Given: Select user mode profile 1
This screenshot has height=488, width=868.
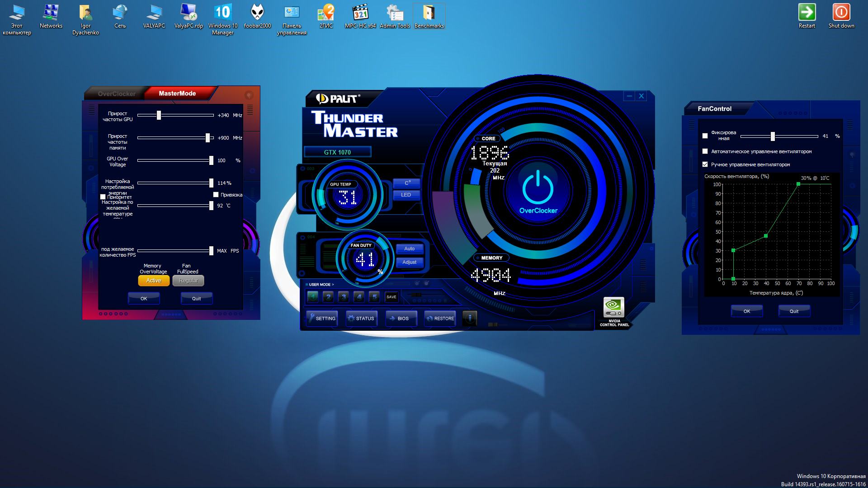Looking at the screenshot, I should (x=313, y=297).
